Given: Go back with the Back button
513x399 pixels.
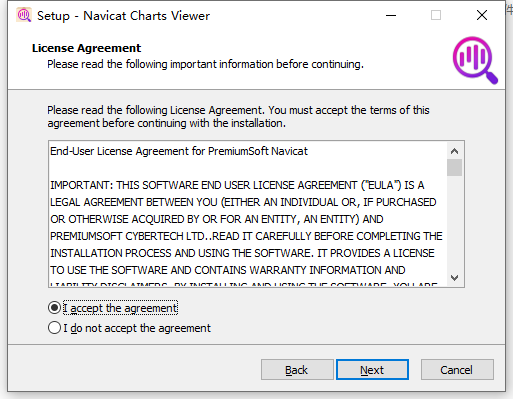Looking at the screenshot, I should click(x=297, y=369).
